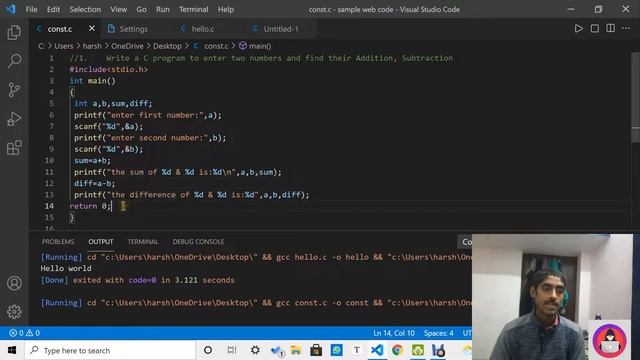Switch to the hello.c tab
This screenshot has width=640, height=360.
coord(202,29)
